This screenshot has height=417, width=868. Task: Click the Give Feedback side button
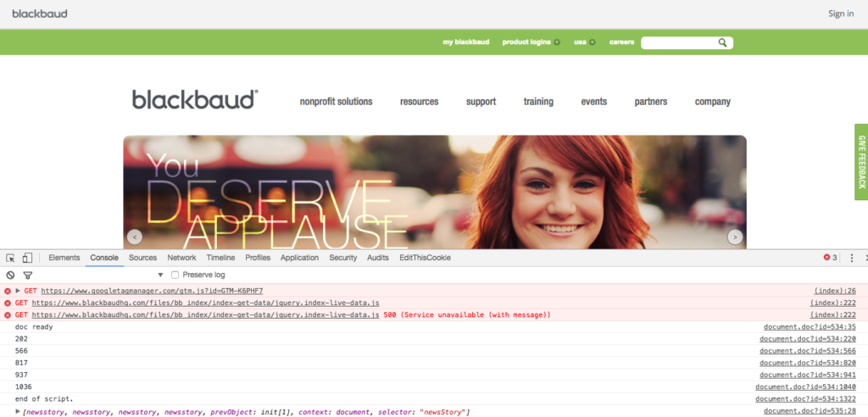pos(861,162)
